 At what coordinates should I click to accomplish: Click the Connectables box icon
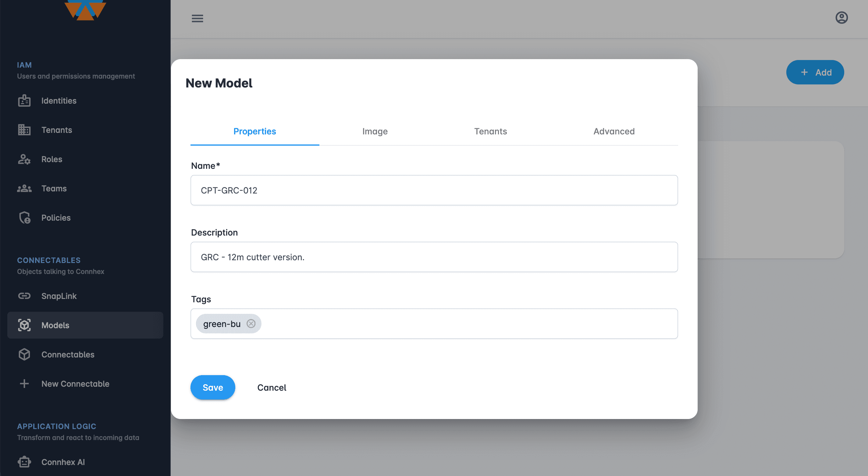(24, 355)
